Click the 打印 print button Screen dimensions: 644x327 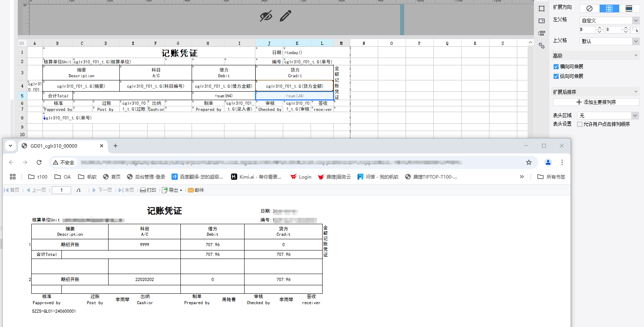coord(148,190)
